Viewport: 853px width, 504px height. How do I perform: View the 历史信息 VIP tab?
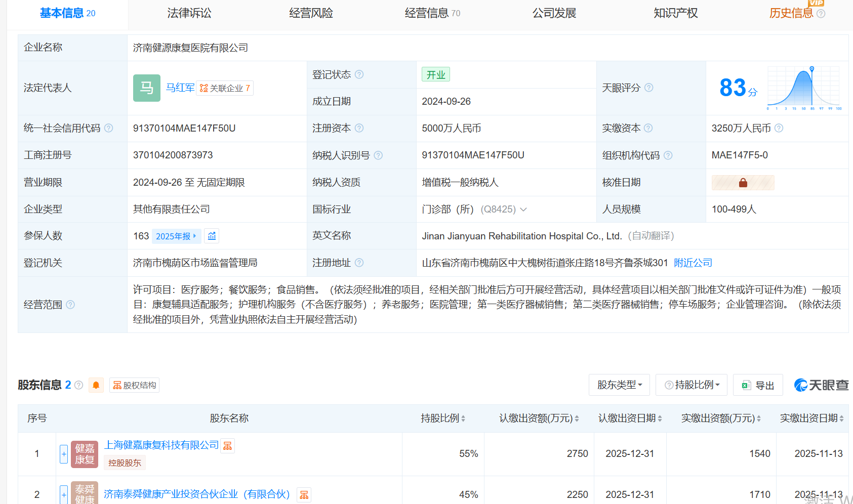click(791, 13)
